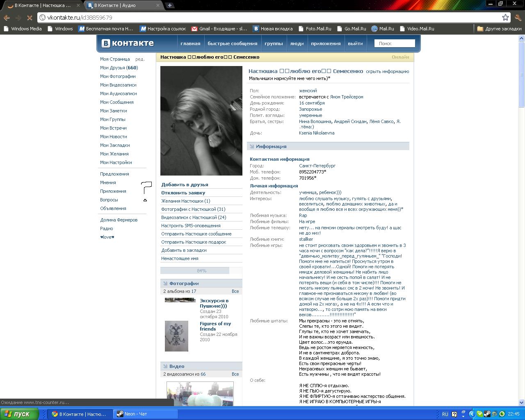Click the 84% profile completeness bar
This screenshot has width=525, height=420.
point(201,271)
